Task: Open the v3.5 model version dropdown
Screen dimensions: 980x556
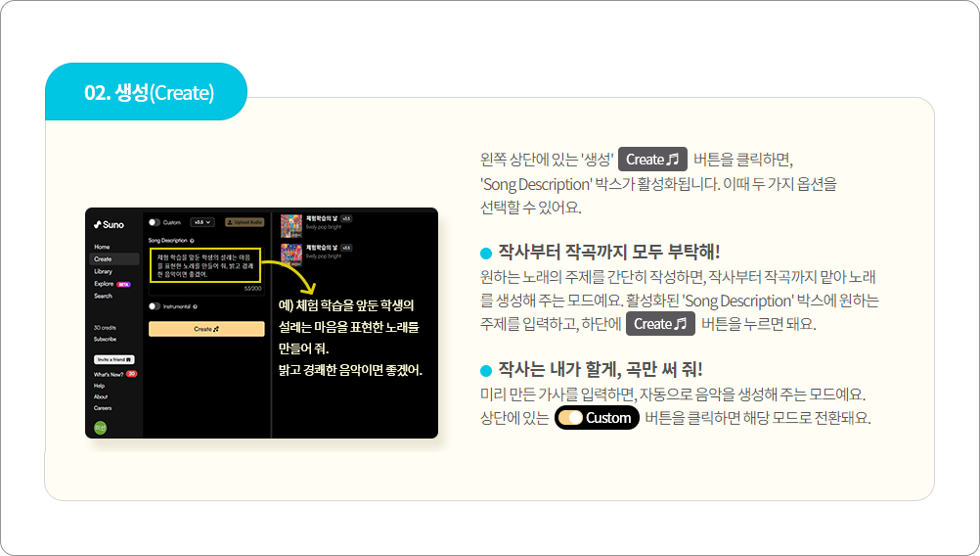Action: [202, 222]
